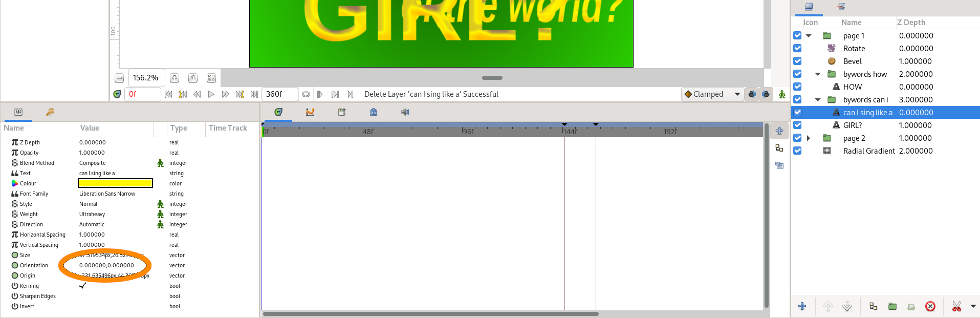The height and width of the screenshot is (318, 980).
Task: Reset zoom to 100% button
Action: point(193,78)
